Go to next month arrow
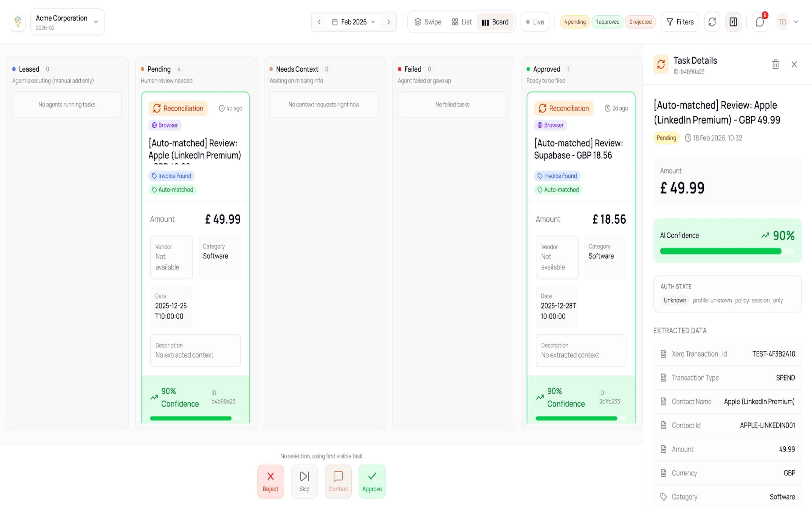 point(388,22)
